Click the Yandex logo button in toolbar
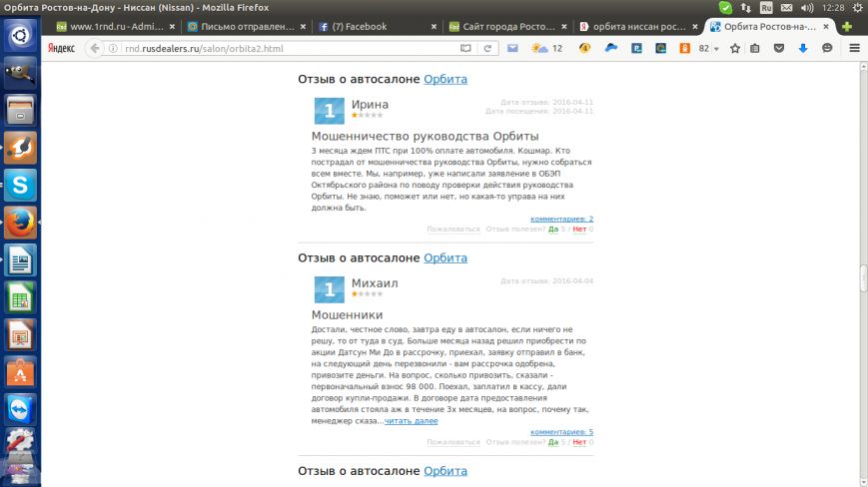 [61, 48]
